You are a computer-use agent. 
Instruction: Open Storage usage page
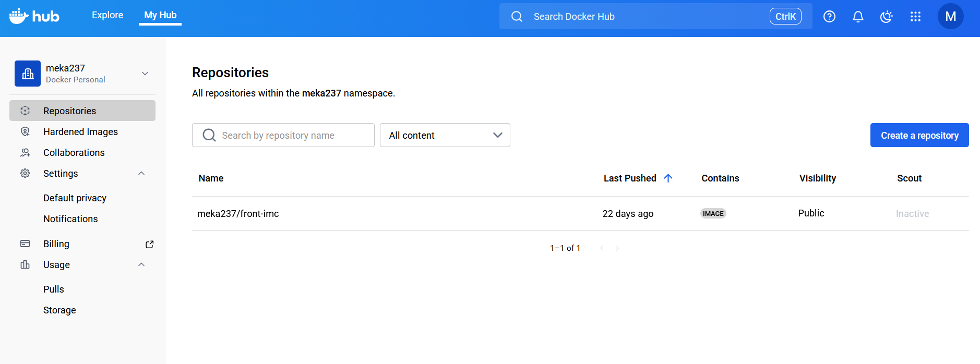point(59,310)
